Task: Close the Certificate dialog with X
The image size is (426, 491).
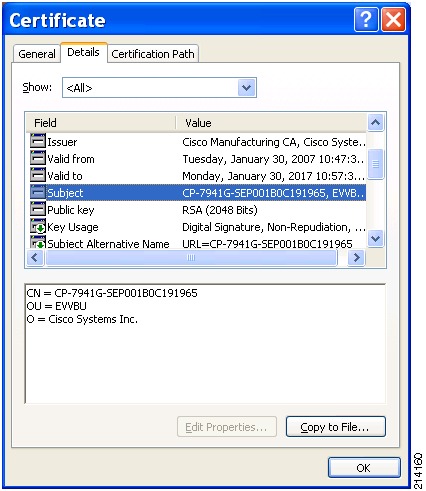Action: [393, 20]
